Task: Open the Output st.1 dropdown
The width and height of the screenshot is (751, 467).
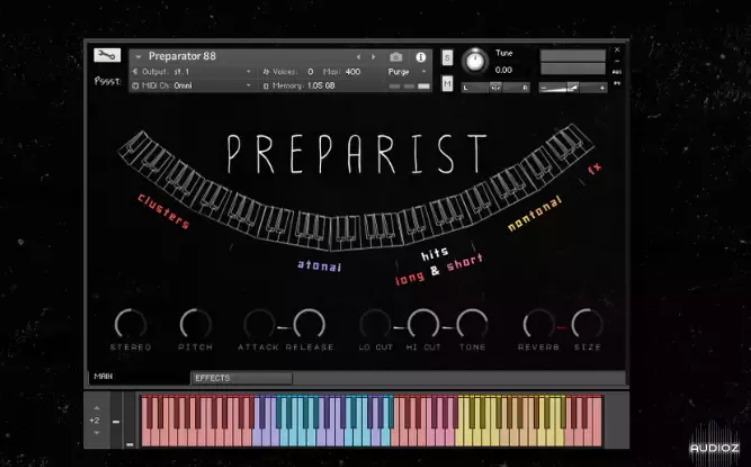Action: [x=248, y=71]
